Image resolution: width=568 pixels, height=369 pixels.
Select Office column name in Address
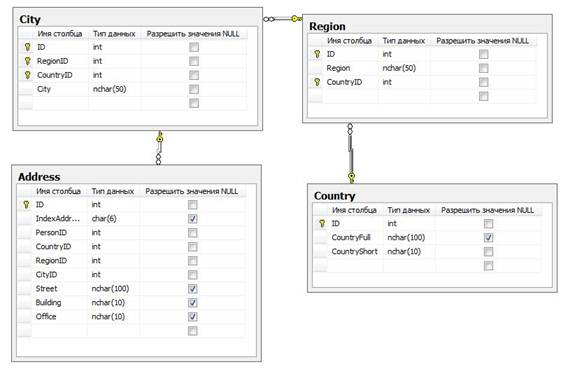pos(46,316)
